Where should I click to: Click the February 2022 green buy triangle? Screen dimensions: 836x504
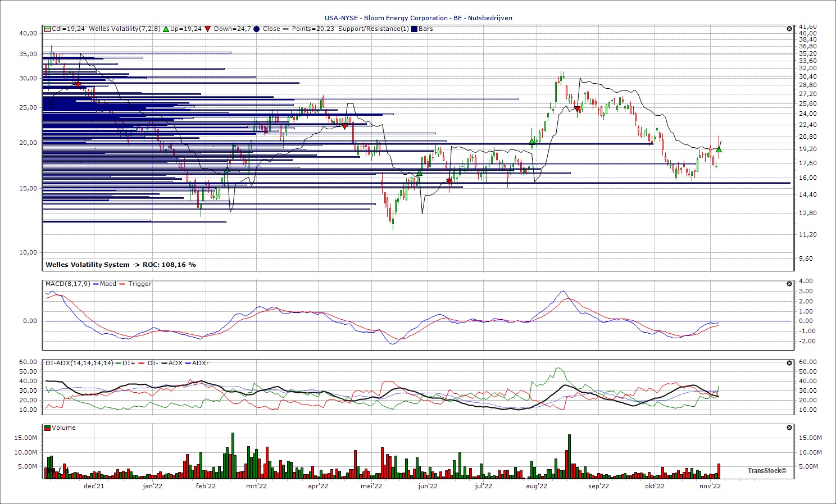pyautogui.click(x=227, y=169)
